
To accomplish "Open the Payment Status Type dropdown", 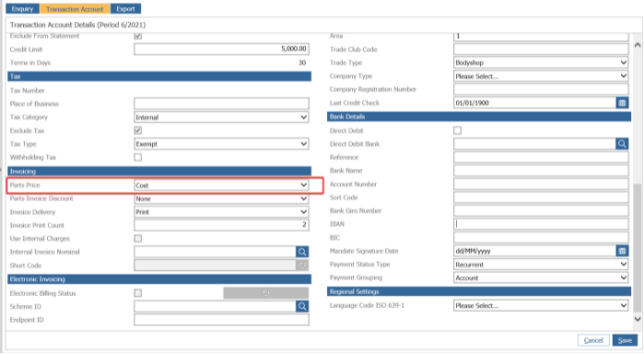I will 541,265.
